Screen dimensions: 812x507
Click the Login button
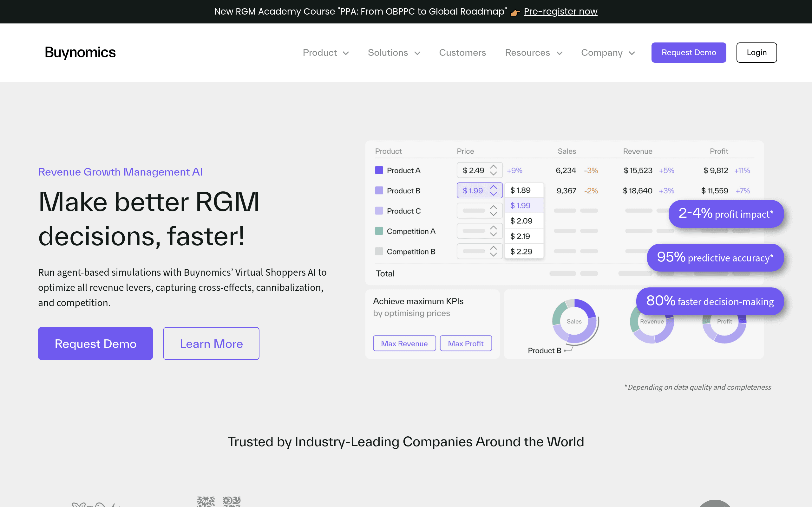pyautogui.click(x=756, y=53)
